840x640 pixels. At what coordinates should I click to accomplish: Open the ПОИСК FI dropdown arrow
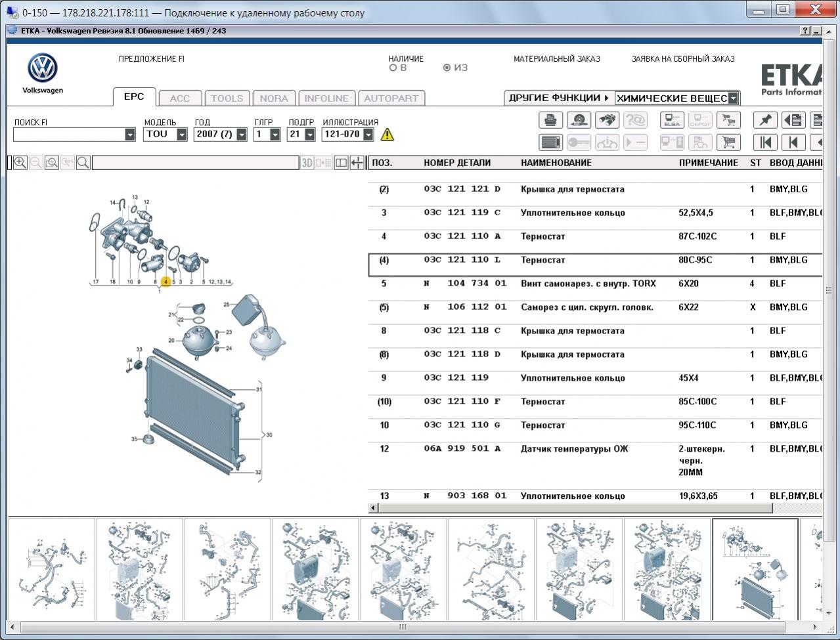coord(129,135)
